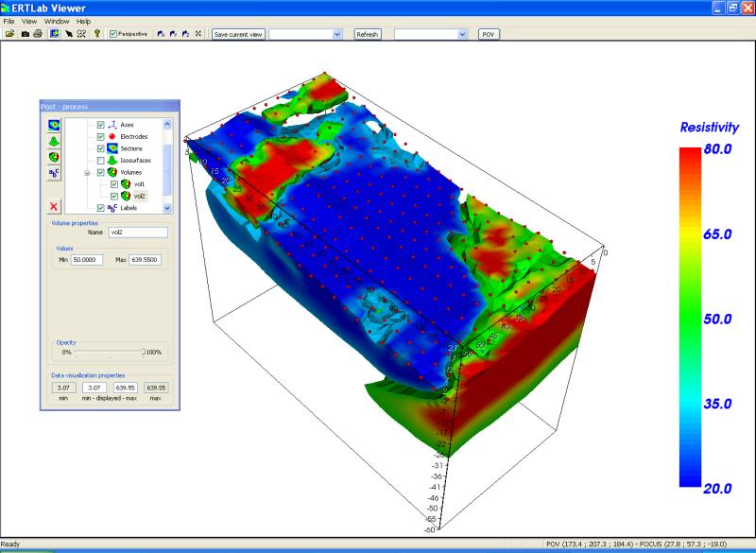Select the Electrodes label in the tree
This screenshot has width=756, height=553.
(134, 136)
